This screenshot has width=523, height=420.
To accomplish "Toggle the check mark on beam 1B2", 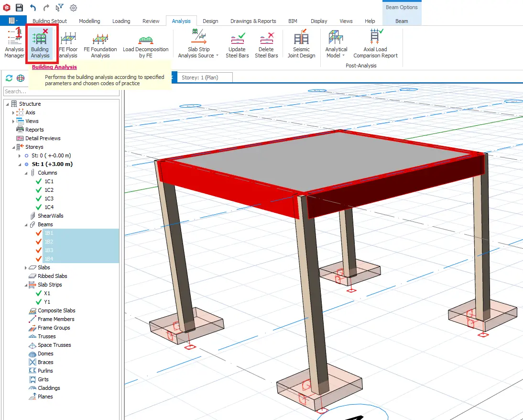I will click(x=39, y=242).
